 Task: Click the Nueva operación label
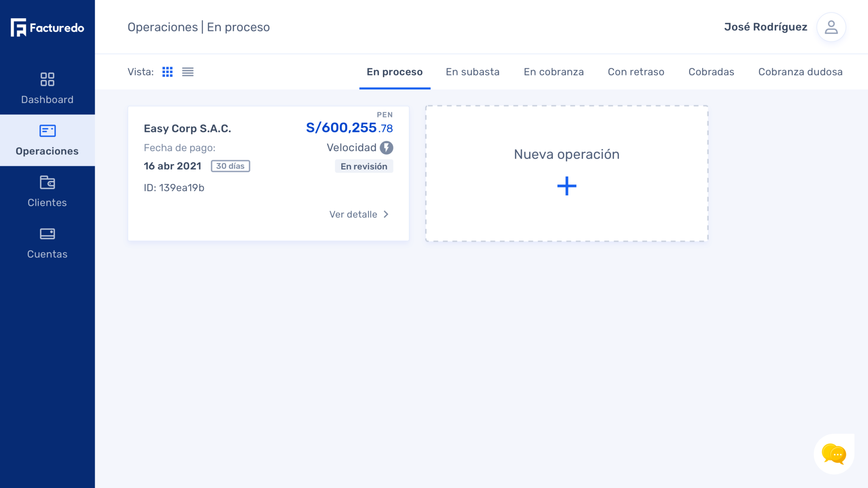click(x=567, y=154)
